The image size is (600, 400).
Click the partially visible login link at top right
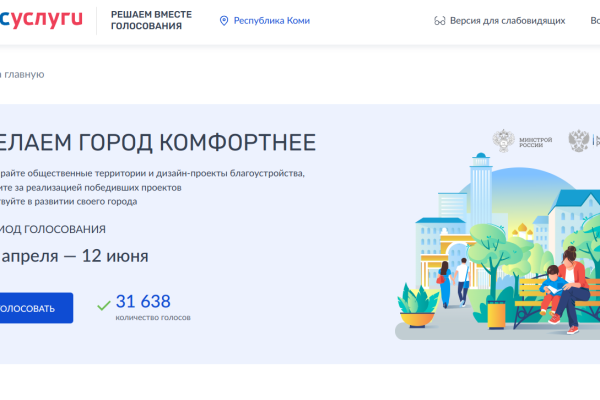coord(592,20)
